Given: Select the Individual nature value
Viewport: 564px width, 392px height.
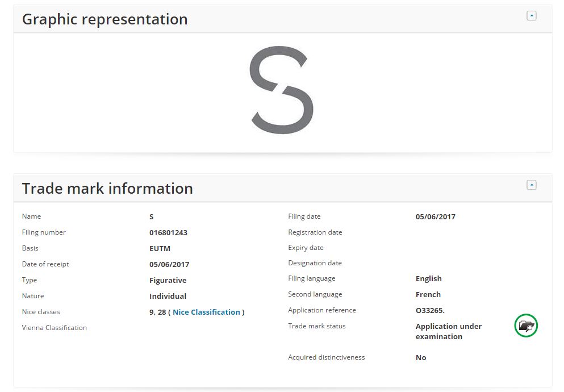Looking at the screenshot, I should point(168,296).
